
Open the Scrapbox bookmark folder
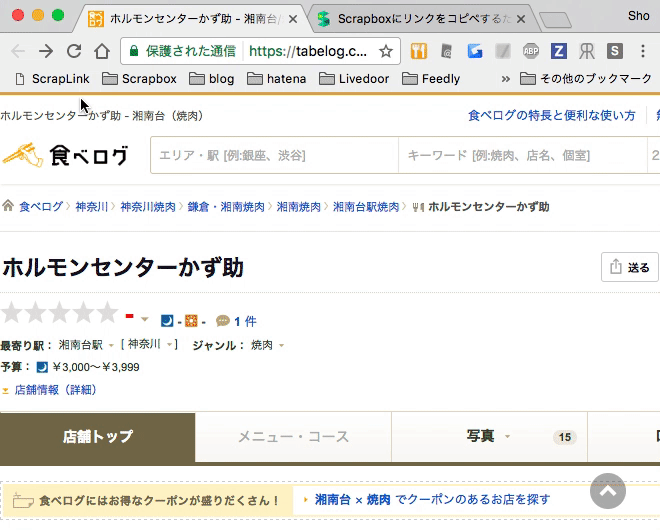tap(139, 79)
